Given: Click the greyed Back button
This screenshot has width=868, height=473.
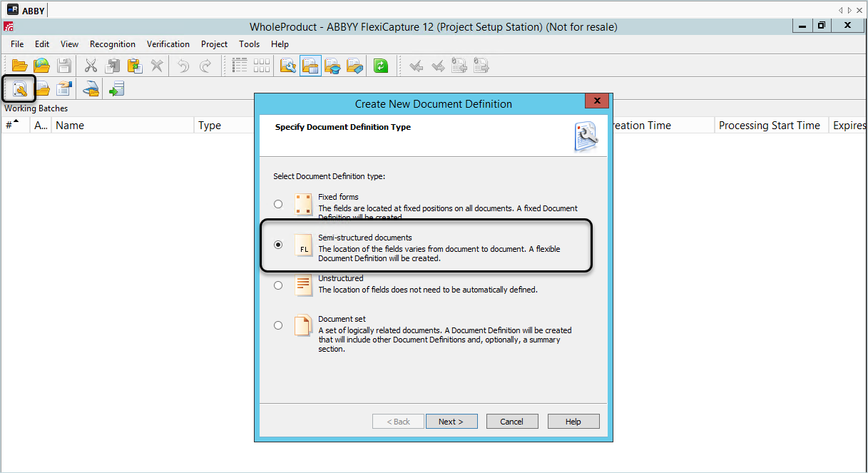Looking at the screenshot, I should point(398,422).
